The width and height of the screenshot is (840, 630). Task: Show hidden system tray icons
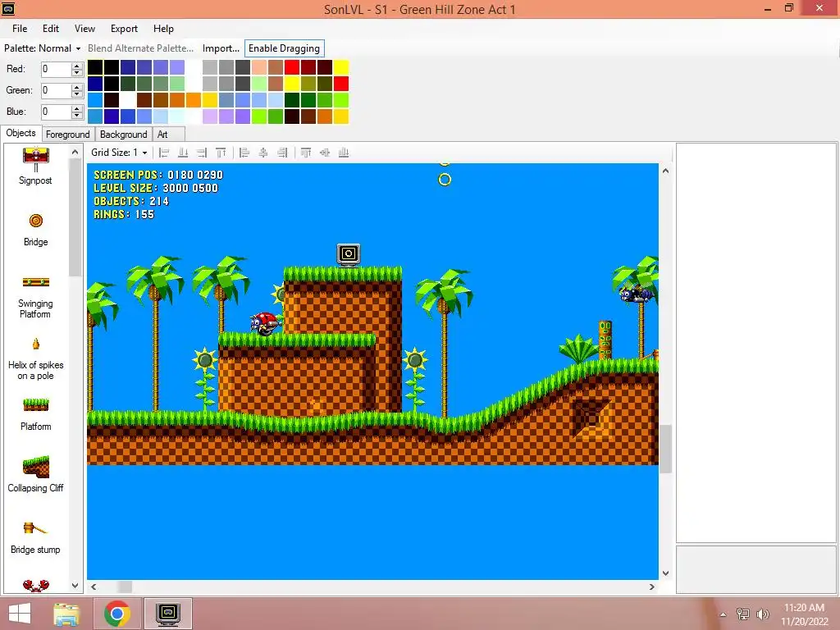pos(723,614)
